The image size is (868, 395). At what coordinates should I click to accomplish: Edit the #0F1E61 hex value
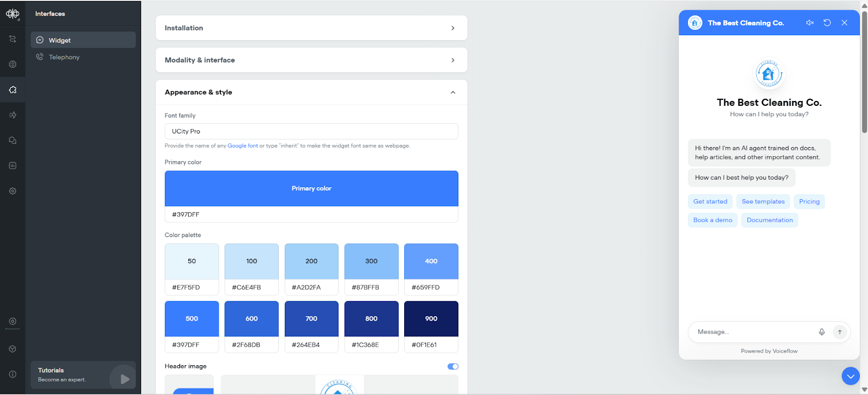click(x=431, y=345)
